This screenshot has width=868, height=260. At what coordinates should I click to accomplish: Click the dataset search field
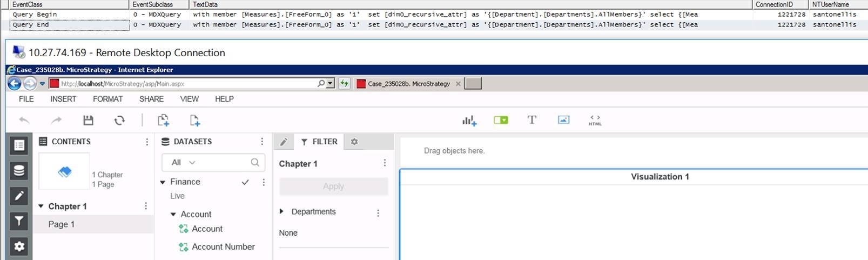(213, 162)
